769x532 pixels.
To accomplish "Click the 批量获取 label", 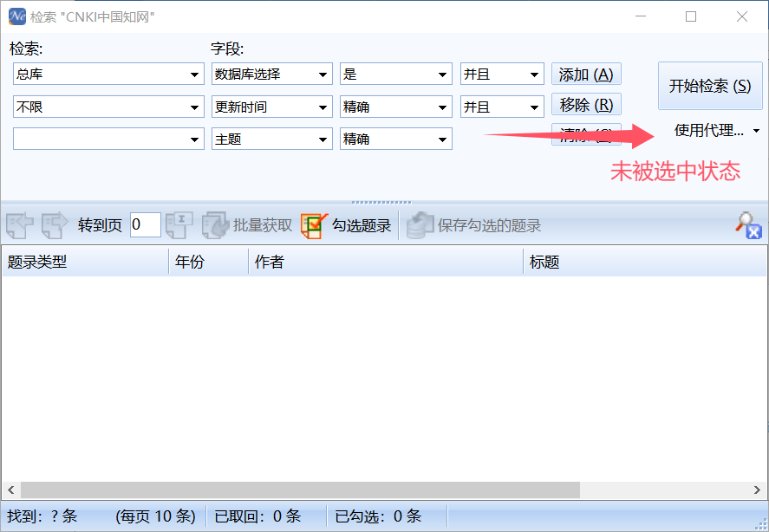I will click(x=263, y=225).
